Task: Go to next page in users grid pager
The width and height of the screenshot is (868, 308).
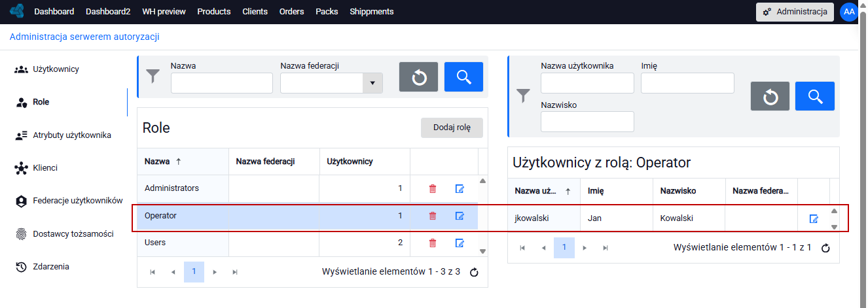Action: (585, 248)
